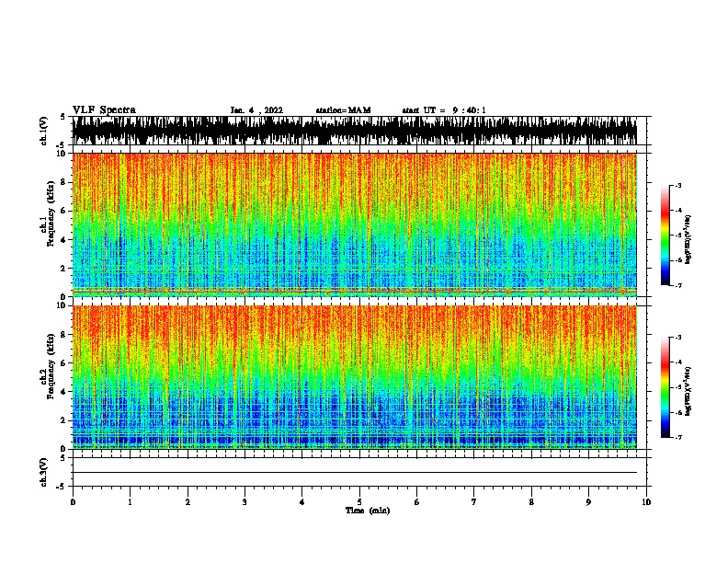Image resolution: width=728 pixels, height=563 pixels.
Task: Click the 'VLF Spectra' title text
Action: [104, 110]
